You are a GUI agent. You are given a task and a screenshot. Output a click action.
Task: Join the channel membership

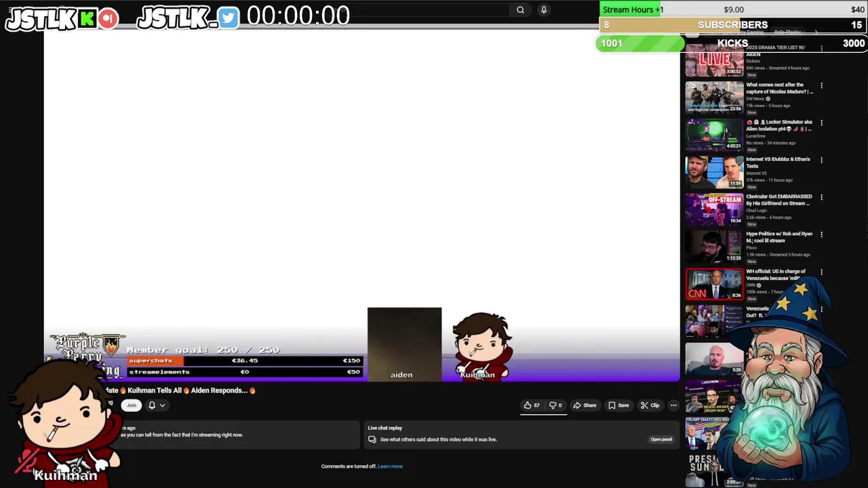click(x=132, y=405)
